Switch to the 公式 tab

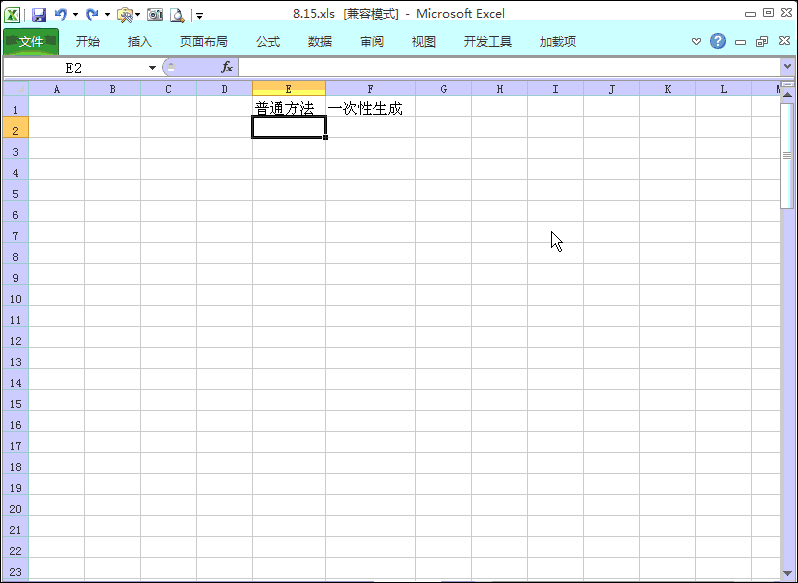(268, 42)
